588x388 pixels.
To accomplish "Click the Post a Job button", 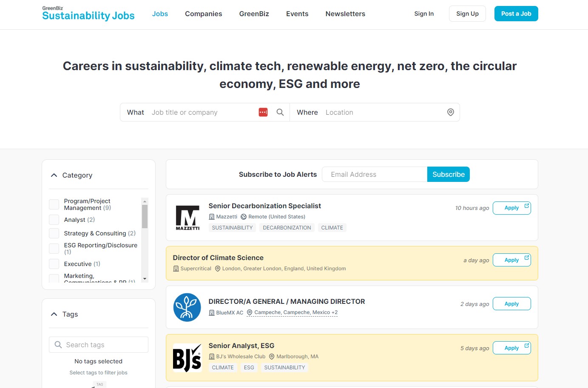I will click(516, 14).
